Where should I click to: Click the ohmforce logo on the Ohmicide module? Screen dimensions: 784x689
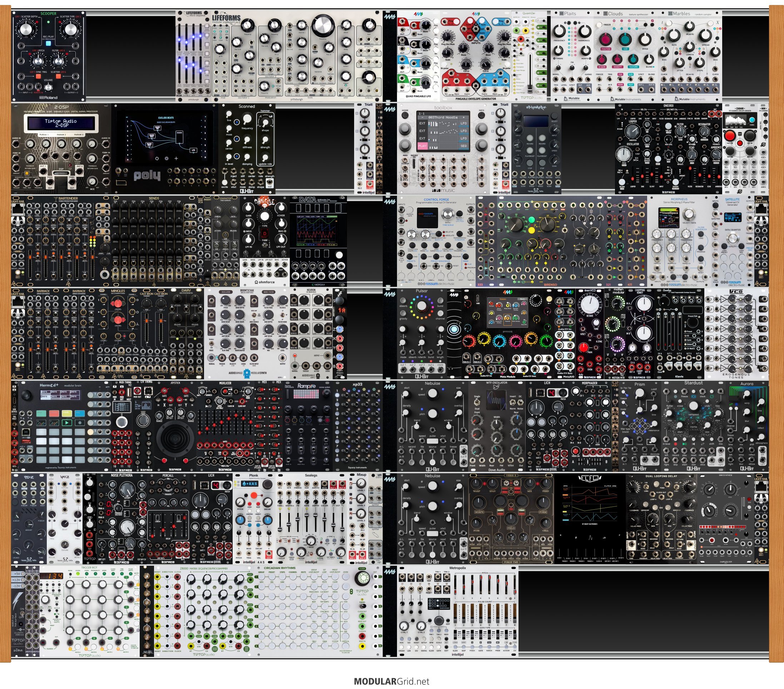265,282
